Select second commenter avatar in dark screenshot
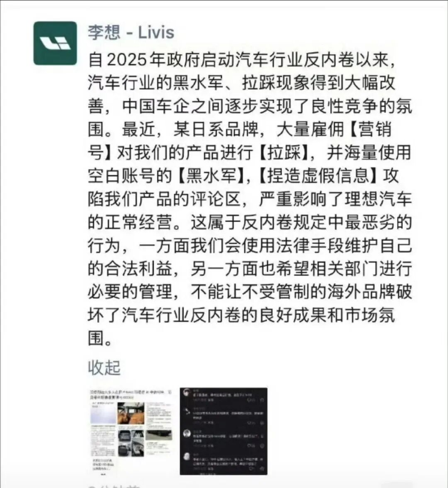The image size is (448, 488). click(x=187, y=411)
